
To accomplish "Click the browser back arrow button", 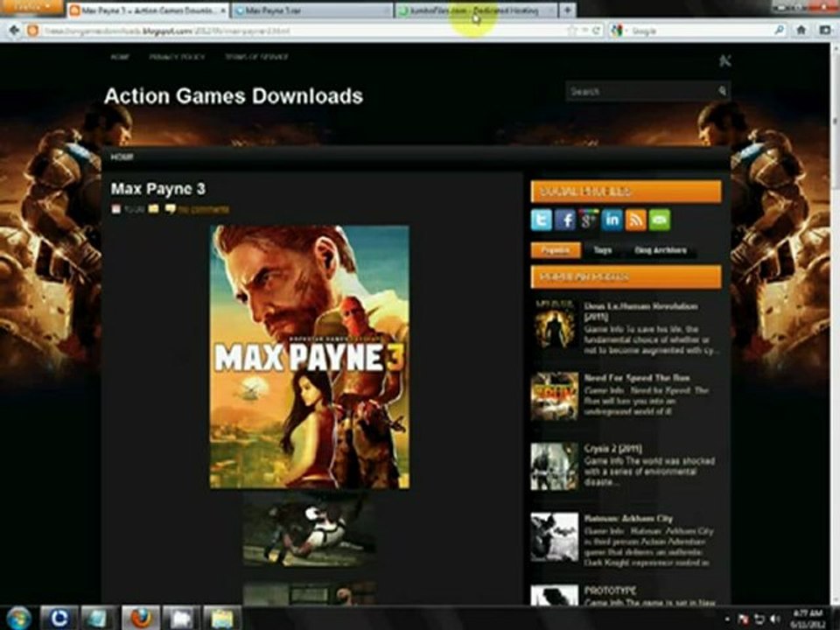I will point(15,31).
